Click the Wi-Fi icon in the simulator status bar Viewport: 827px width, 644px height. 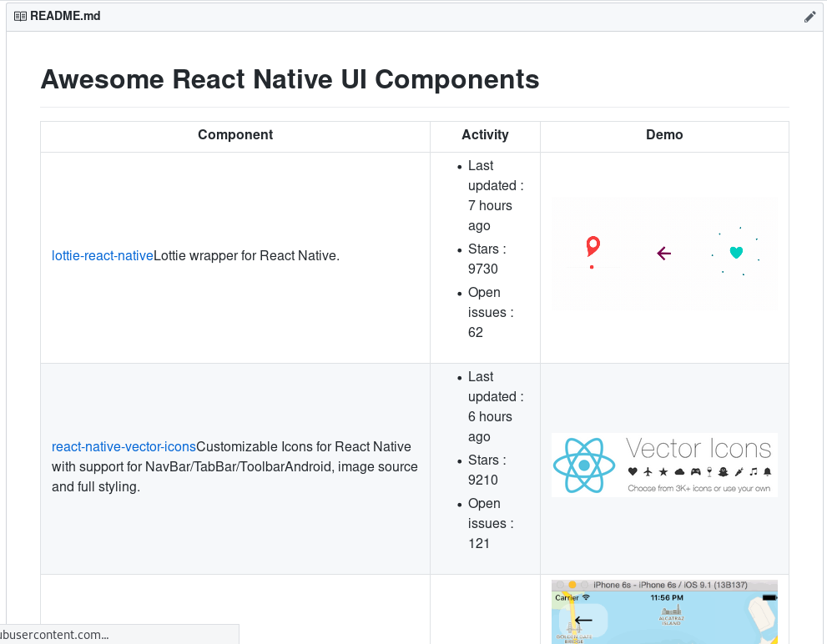click(585, 597)
